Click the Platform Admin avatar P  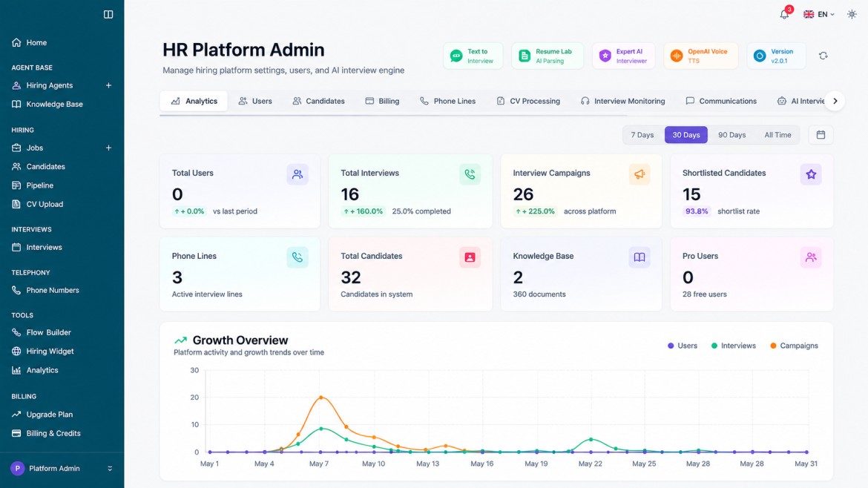(x=17, y=469)
